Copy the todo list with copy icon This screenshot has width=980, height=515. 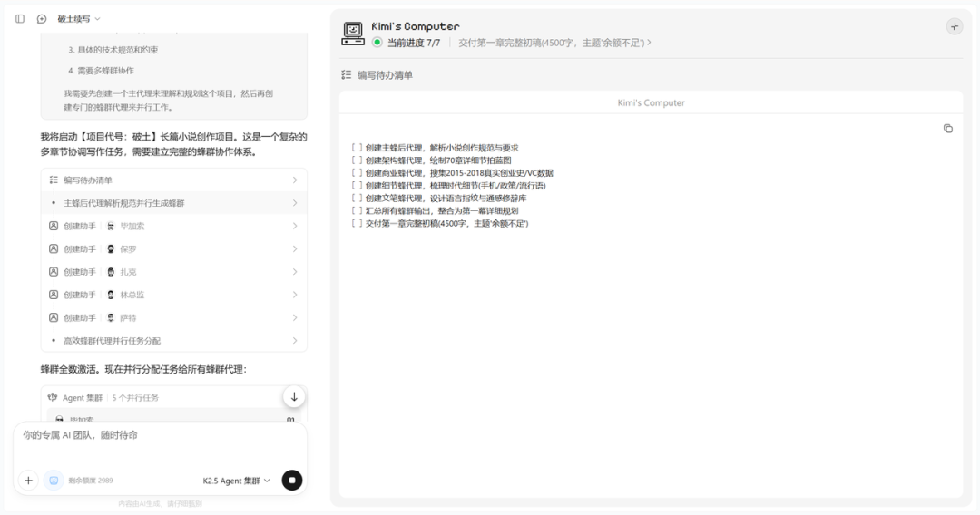click(x=947, y=128)
